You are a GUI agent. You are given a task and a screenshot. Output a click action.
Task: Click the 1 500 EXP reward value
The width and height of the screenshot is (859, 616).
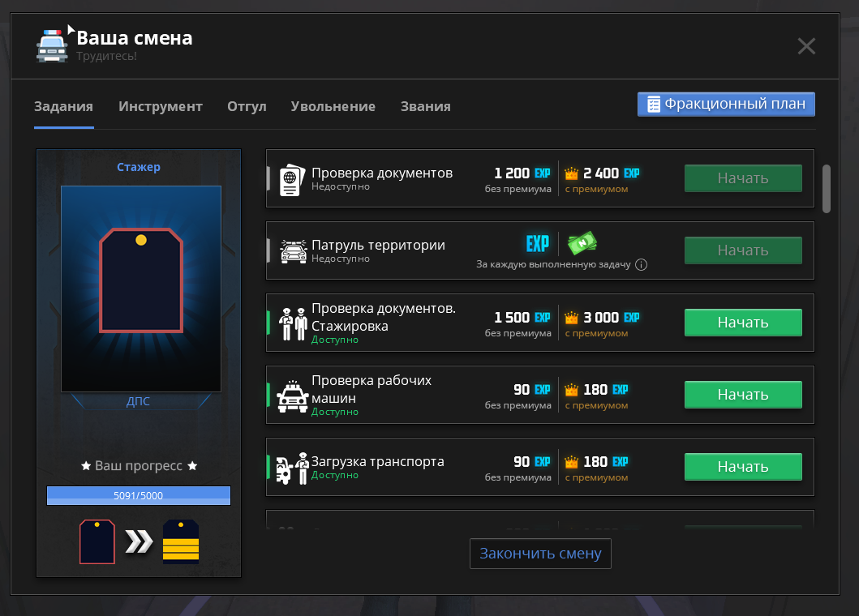pos(522,318)
